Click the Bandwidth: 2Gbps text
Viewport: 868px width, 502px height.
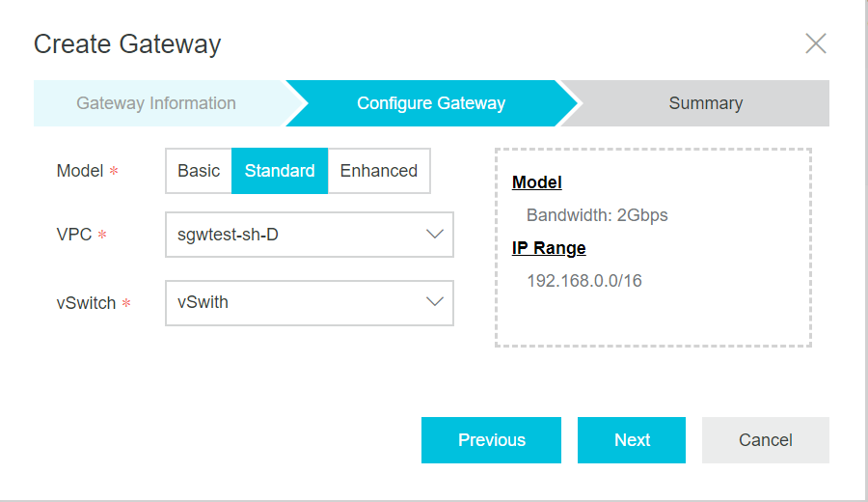597,215
